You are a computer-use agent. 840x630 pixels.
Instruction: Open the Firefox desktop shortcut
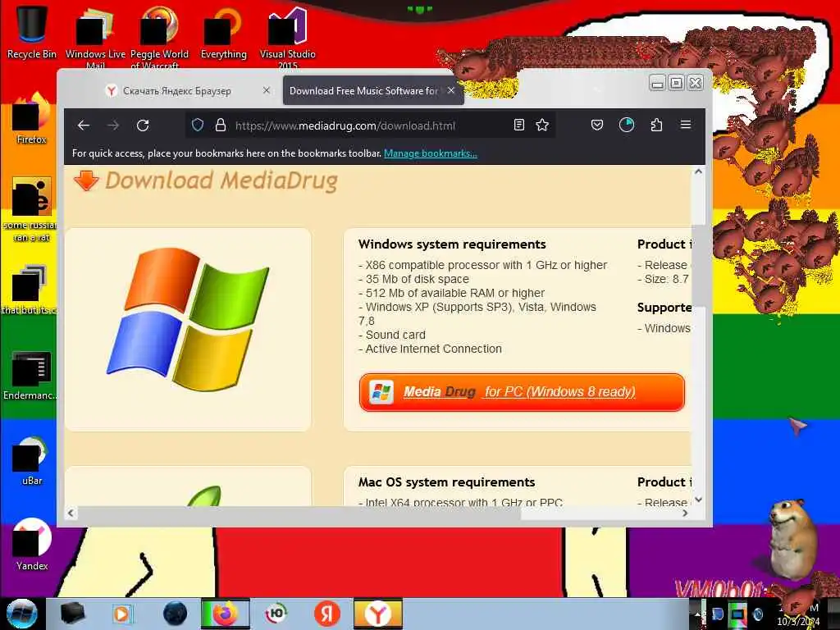tap(32, 119)
